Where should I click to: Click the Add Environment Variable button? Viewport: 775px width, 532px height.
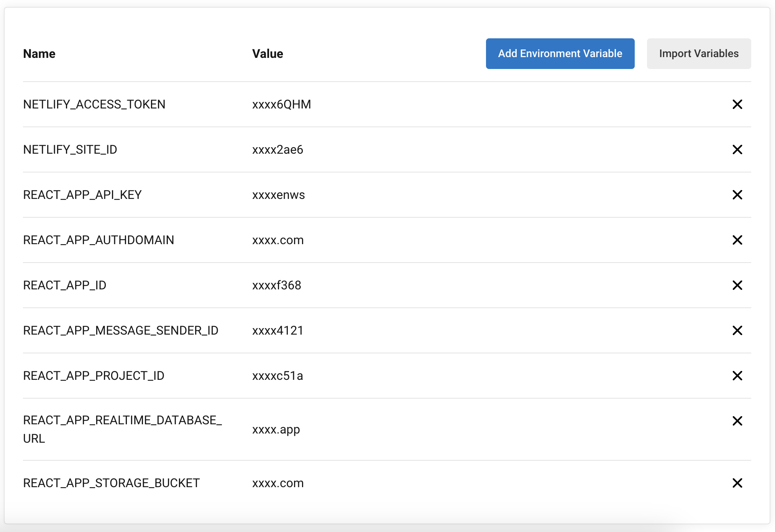click(560, 54)
